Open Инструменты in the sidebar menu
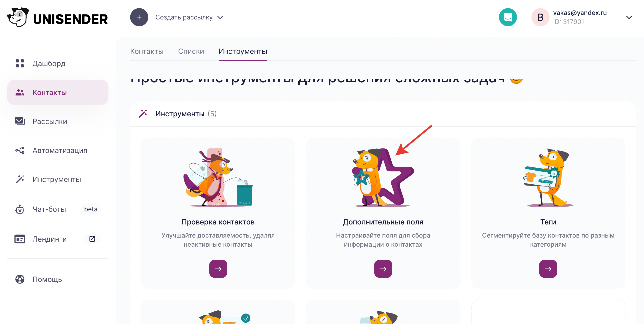Viewport: 644px width, 324px height. (56, 179)
